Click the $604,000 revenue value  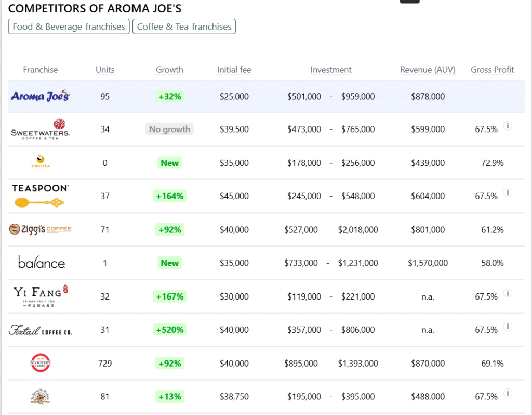tap(428, 196)
